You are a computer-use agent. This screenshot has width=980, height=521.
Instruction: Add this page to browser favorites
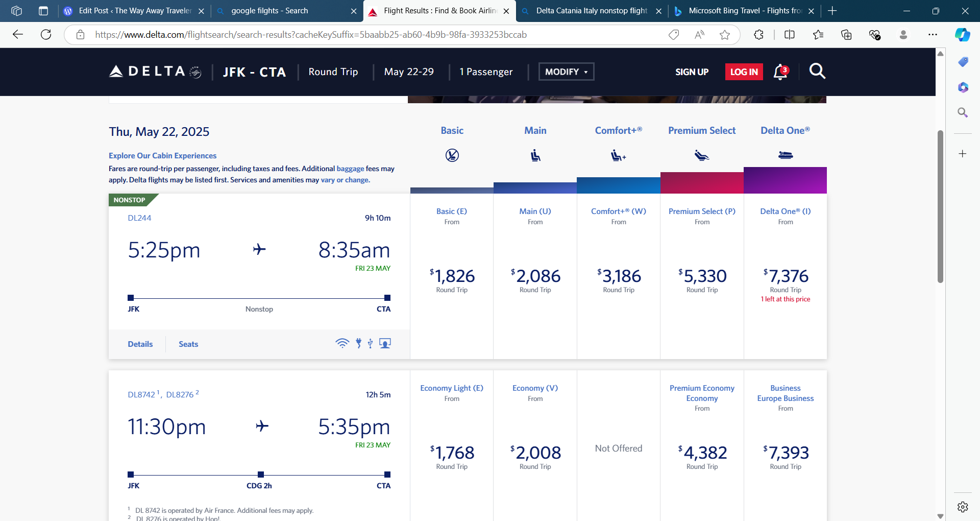pos(725,35)
